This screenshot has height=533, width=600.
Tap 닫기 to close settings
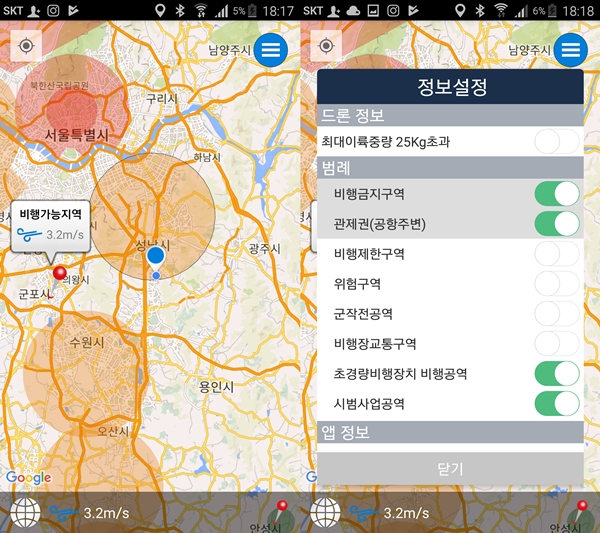450,469
